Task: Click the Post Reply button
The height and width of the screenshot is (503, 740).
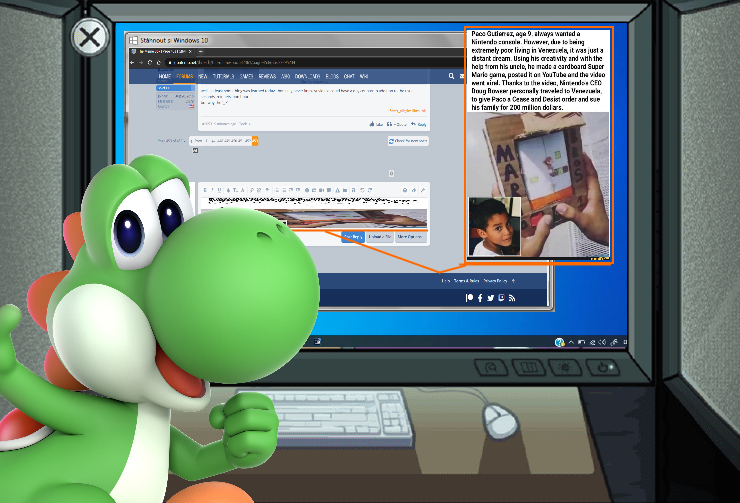Action: pos(353,237)
